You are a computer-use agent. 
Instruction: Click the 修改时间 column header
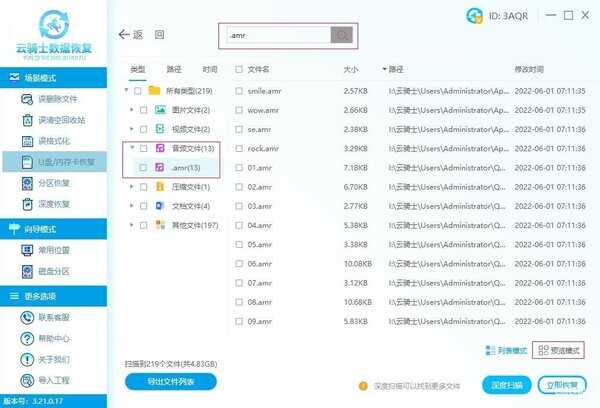529,69
